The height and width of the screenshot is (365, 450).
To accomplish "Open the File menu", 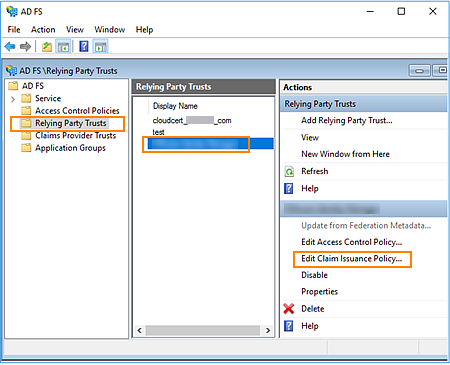I will tap(14, 30).
